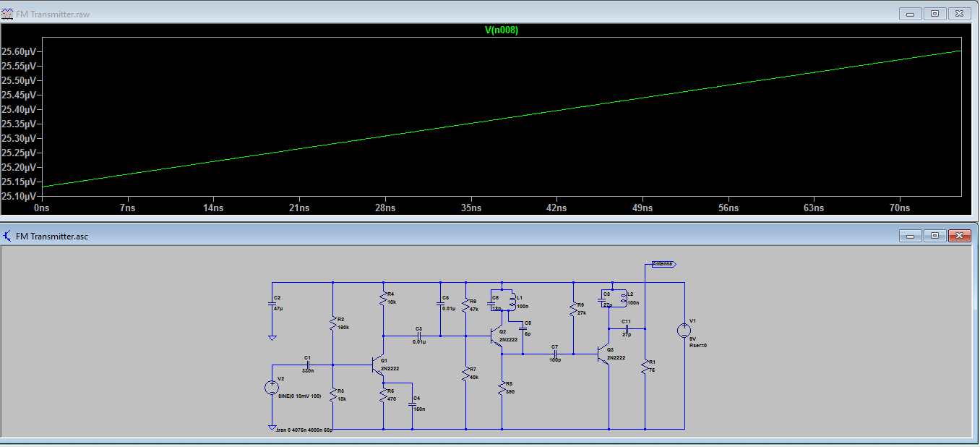Viewport: 980px width, 447px height.
Task: Click resistor R4 10k symbol
Action: (x=383, y=297)
